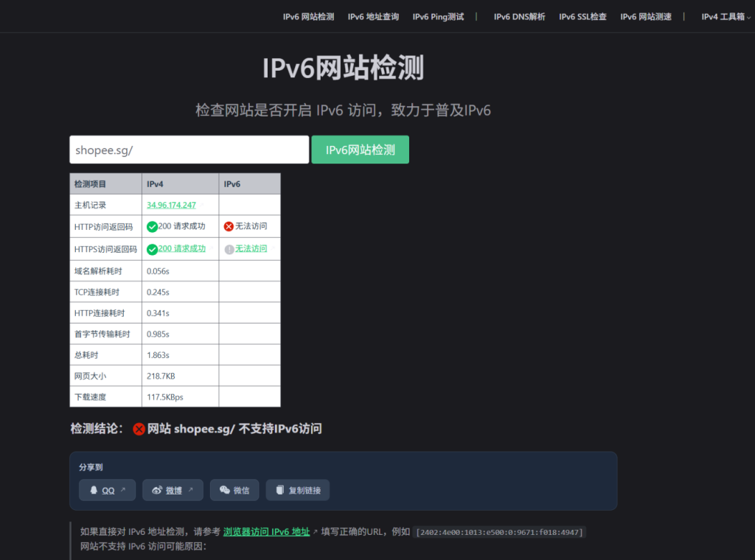The width and height of the screenshot is (755, 560).
Task: Switch to IPv6 Ping测试 page
Action: 438,16
